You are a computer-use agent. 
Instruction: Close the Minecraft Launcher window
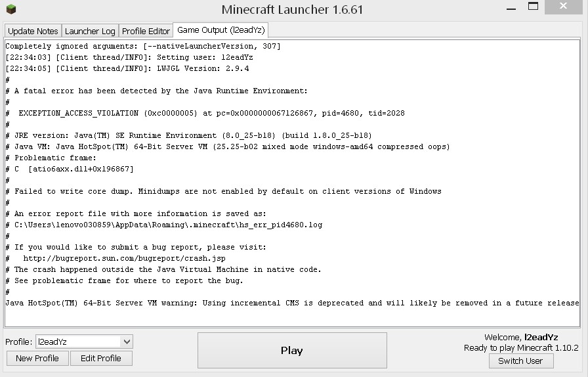tap(563, 7)
